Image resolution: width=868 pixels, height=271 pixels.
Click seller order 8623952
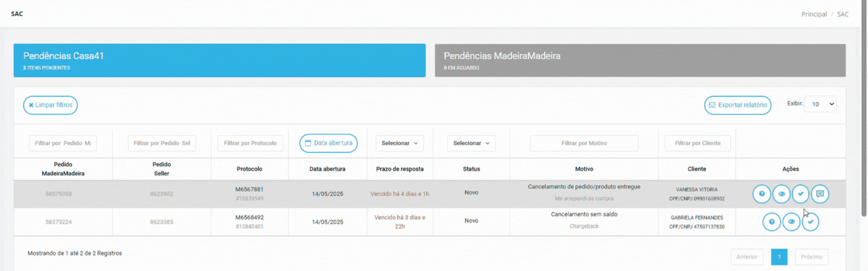point(161,194)
